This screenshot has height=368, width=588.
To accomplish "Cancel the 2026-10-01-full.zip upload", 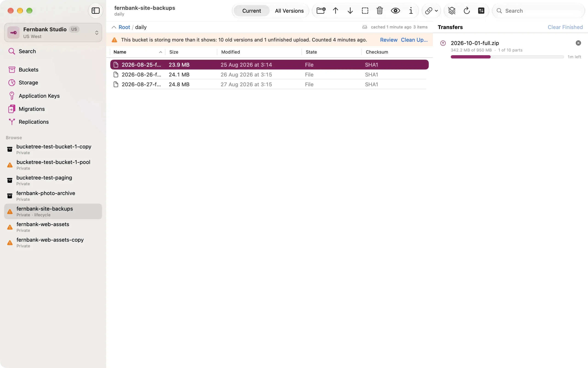I will (x=578, y=43).
